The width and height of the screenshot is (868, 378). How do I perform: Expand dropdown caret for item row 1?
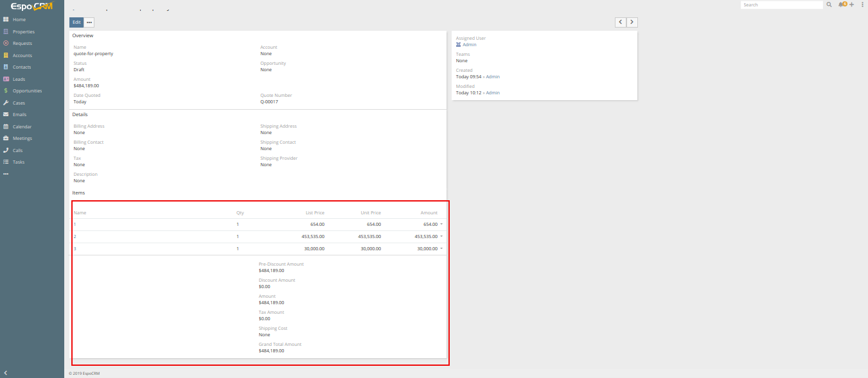pyautogui.click(x=441, y=224)
